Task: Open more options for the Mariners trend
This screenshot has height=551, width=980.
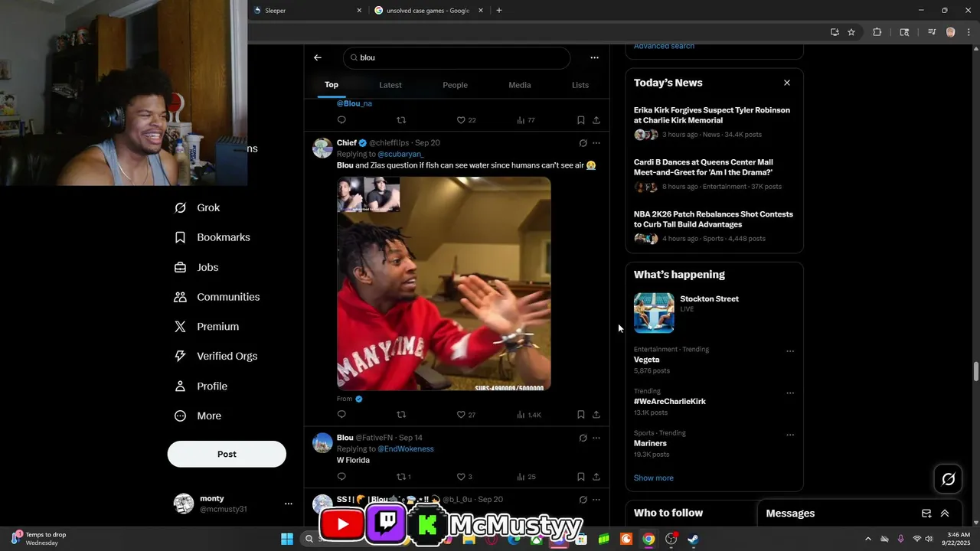Action: [x=790, y=435]
